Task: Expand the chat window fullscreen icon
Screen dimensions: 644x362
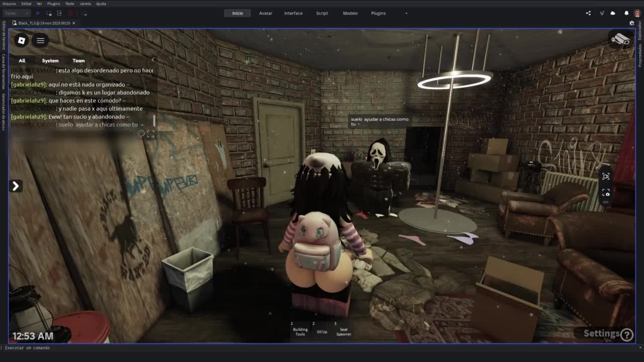Action: [x=150, y=134]
